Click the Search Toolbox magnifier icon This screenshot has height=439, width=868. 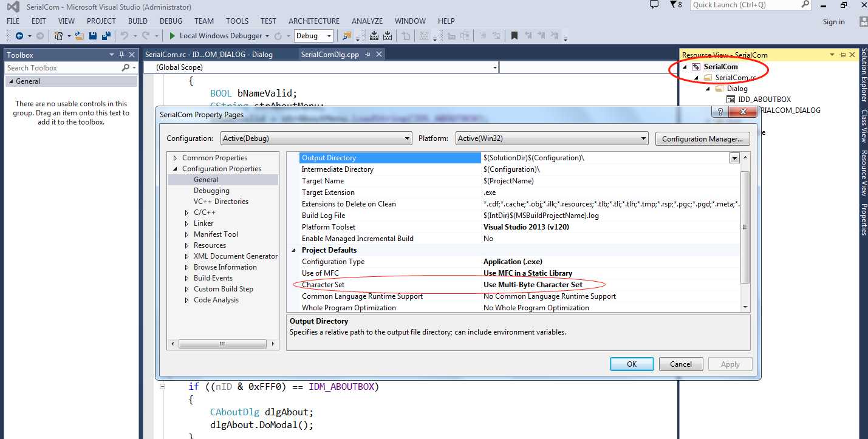(126, 68)
